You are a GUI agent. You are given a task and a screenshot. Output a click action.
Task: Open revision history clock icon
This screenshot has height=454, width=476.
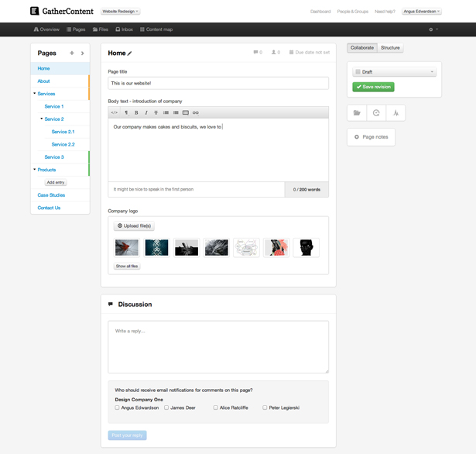[x=376, y=113]
